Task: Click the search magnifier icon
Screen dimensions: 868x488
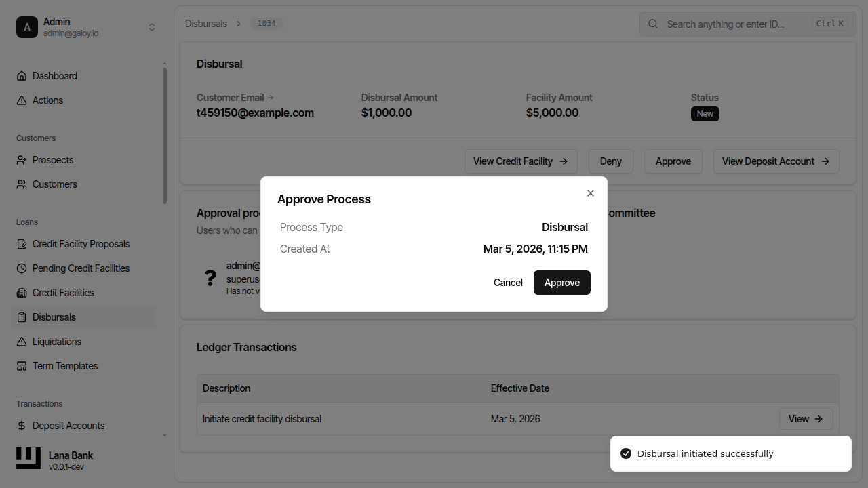Action: (653, 24)
